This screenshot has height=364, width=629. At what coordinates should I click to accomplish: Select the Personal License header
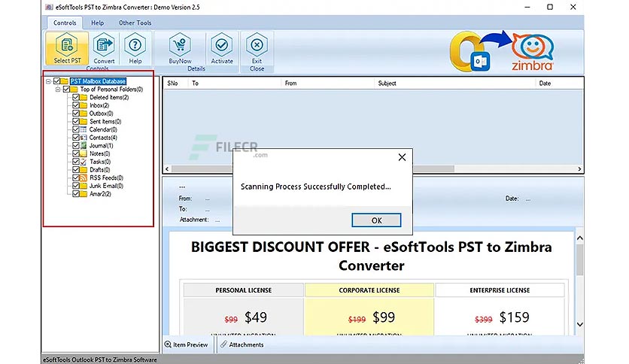[244, 290]
